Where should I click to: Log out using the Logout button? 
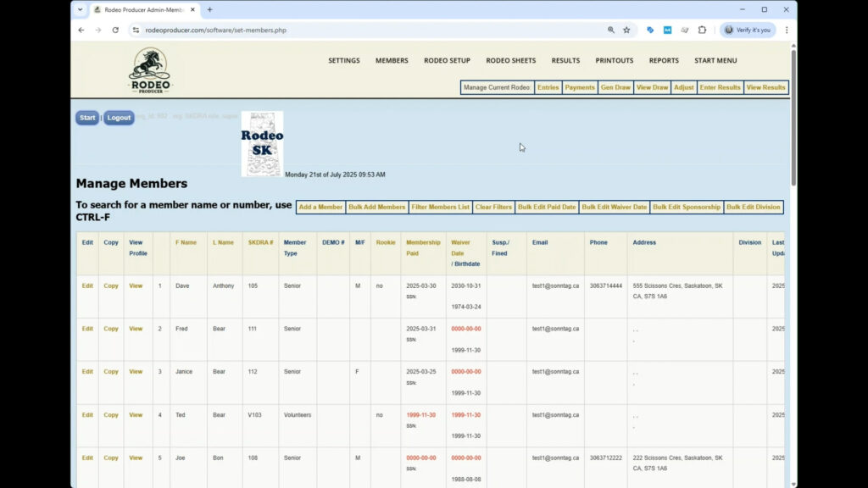[x=119, y=118]
